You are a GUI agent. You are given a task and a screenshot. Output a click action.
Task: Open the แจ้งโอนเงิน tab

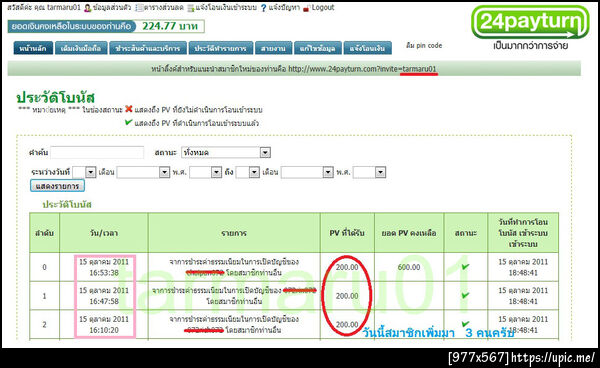368,48
